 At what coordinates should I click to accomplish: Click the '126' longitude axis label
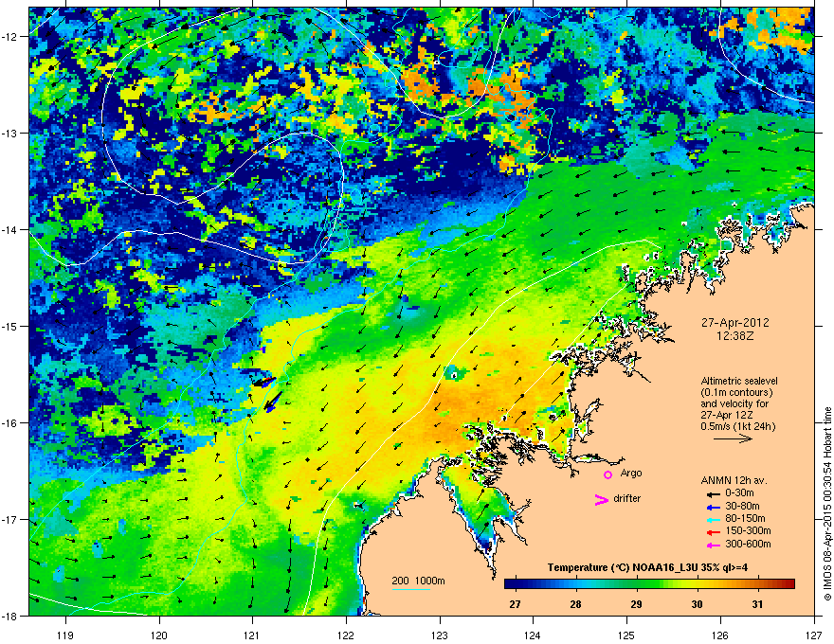[720, 635]
